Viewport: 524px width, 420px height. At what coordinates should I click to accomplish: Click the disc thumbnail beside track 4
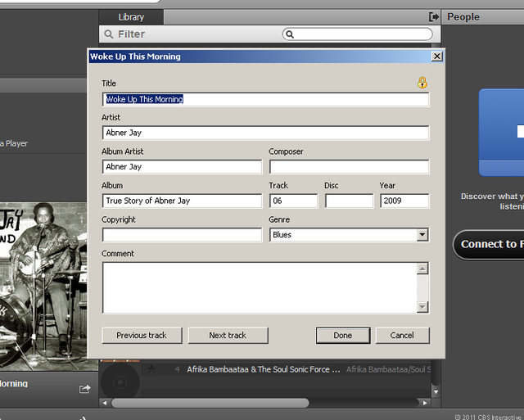coord(120,382)
